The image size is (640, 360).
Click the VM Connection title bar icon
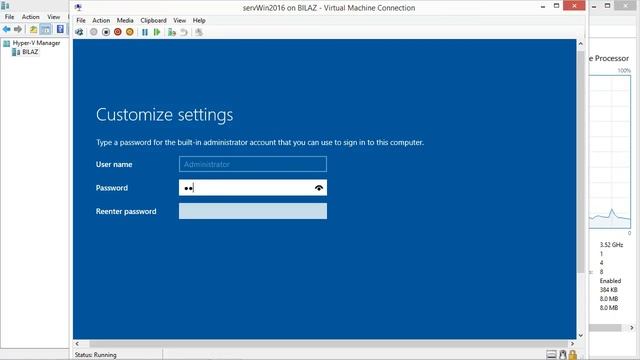click(78, 7)
